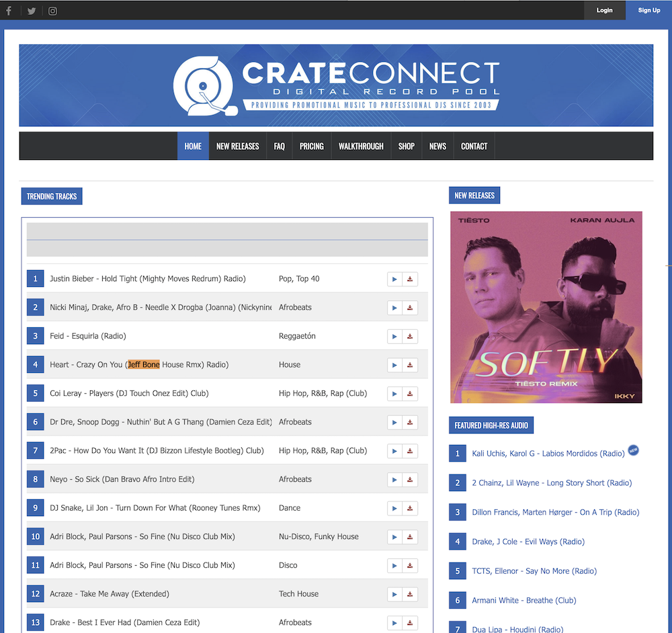Open the PRICING menu item
The image size is (672, 633).
pos(312,146)
